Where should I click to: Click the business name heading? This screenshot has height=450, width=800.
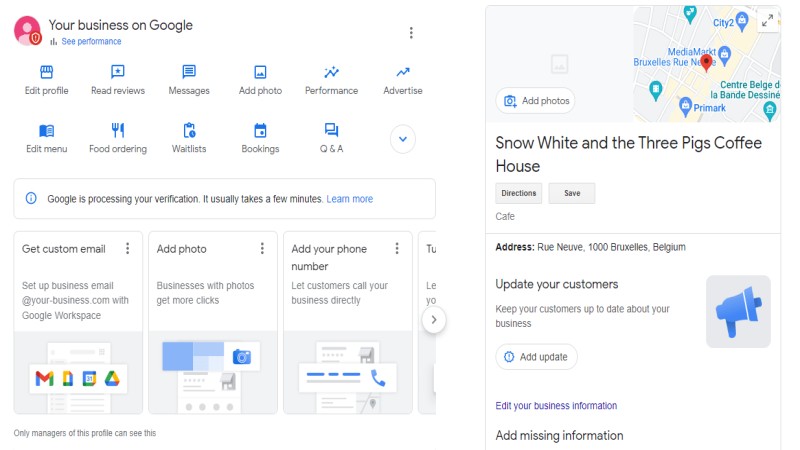629,154
